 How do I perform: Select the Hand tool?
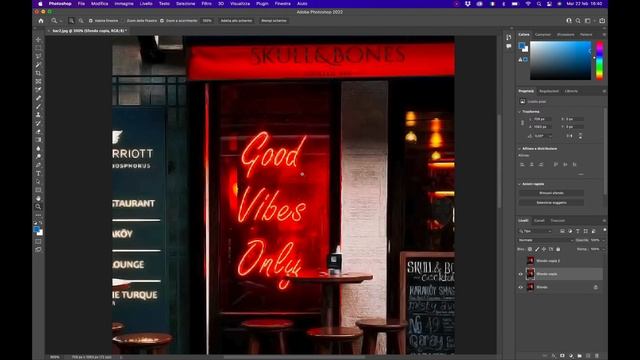38,198
